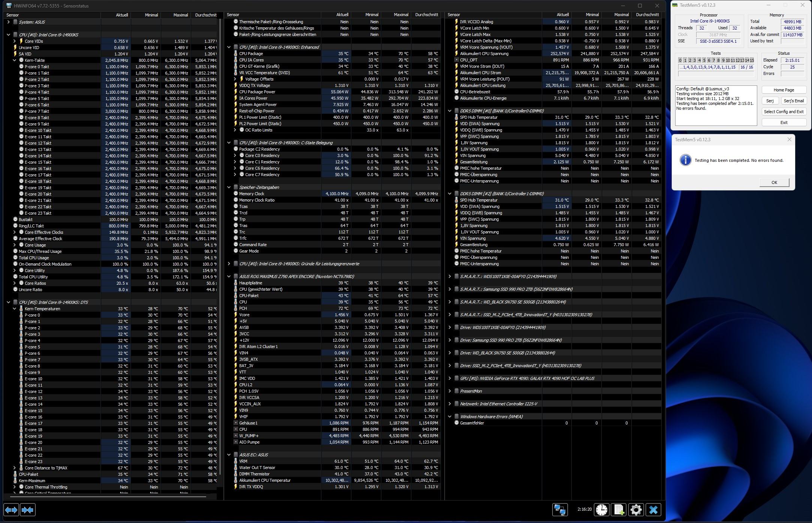Open HWiNFO settings gear icon
The image size is (812, 523).
(x=636, y=510)
